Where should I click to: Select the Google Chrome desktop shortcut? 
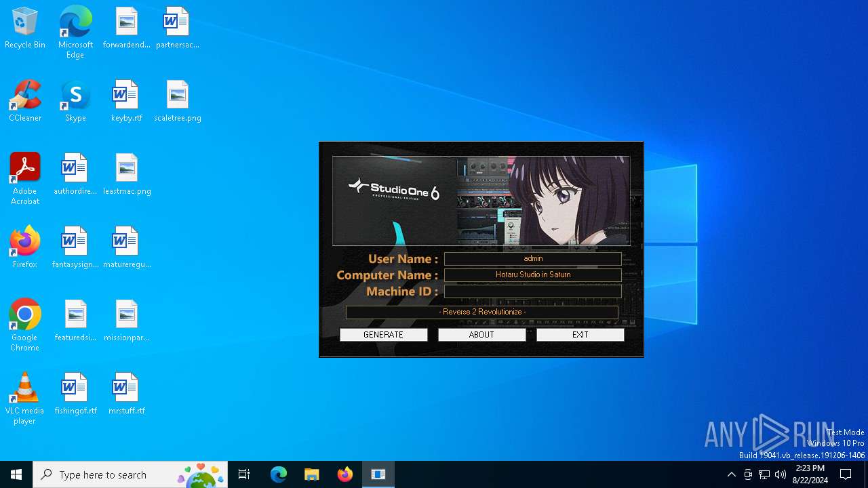click(25, 325)
